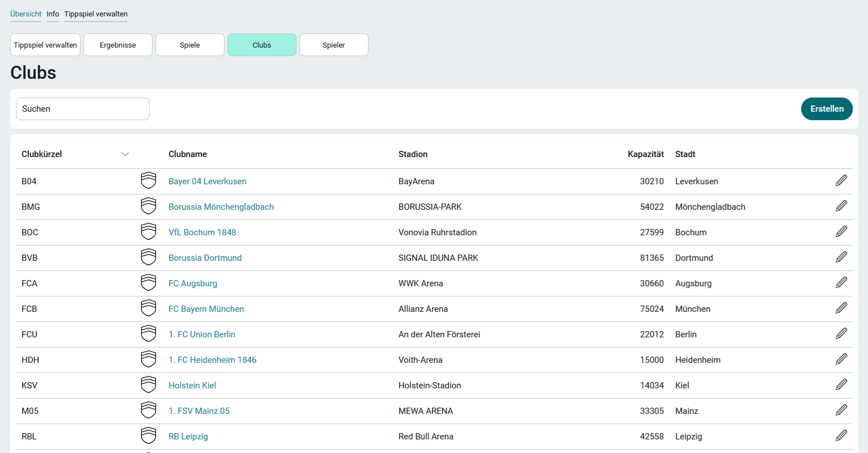Select the capacity value 81365
The width and height of the screenshot is (868, 453).
click(x=652, y=258)
